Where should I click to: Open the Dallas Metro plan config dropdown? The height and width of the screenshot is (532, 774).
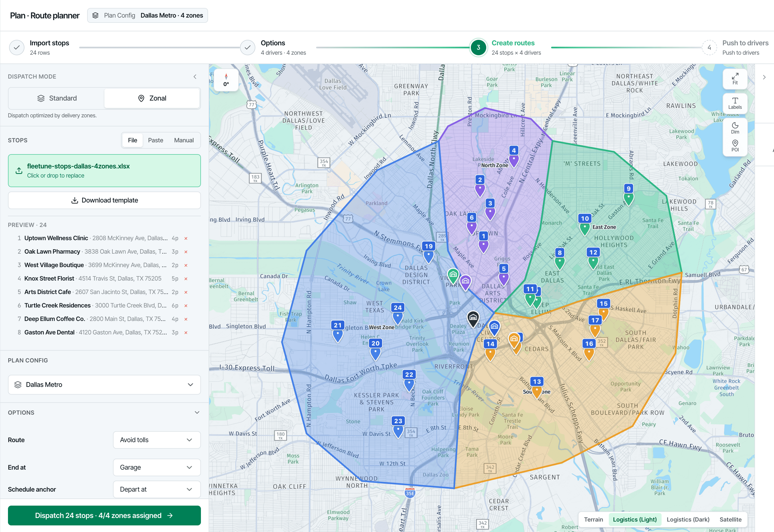click(104, 385)
